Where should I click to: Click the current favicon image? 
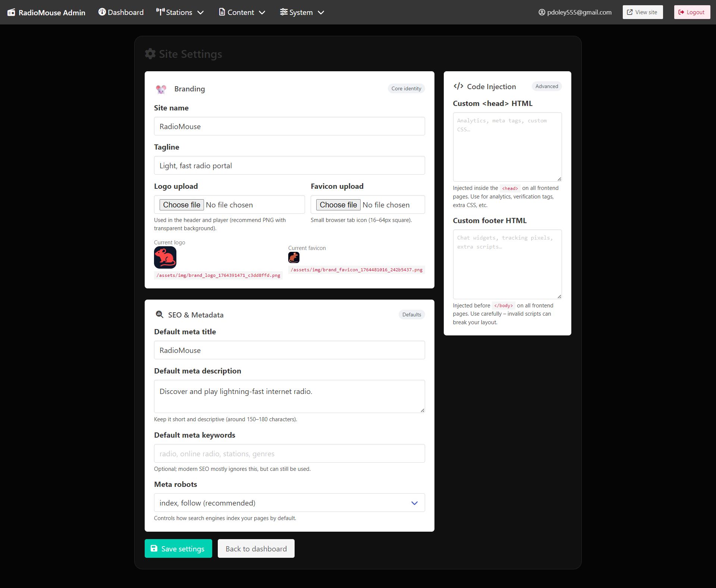pos(294,257)
